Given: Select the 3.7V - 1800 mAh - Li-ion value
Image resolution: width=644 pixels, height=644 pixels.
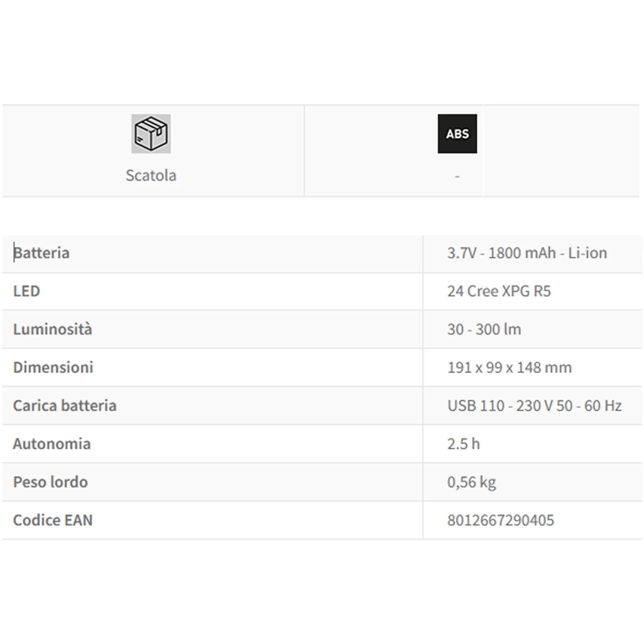Looking at the screenshot, I should pyautogui.click(x=527, y=253).
